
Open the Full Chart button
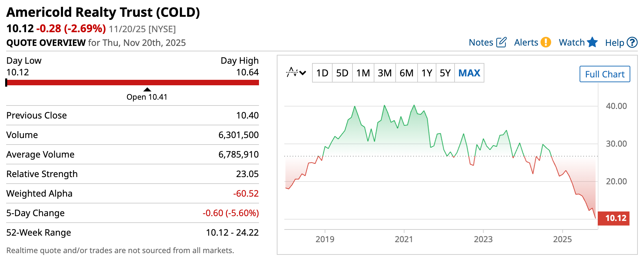(x=605, y=74)
